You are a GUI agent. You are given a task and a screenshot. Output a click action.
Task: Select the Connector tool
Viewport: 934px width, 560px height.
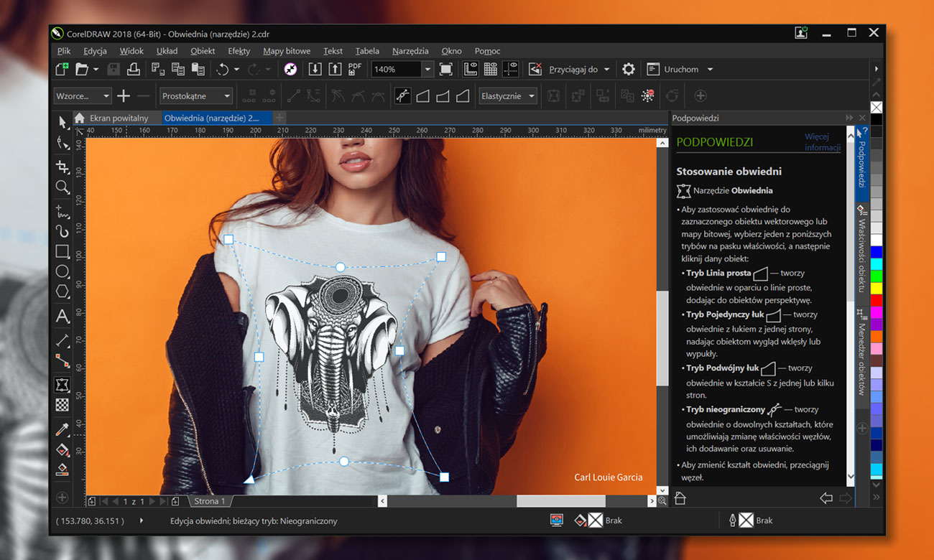tap(63, 360)
